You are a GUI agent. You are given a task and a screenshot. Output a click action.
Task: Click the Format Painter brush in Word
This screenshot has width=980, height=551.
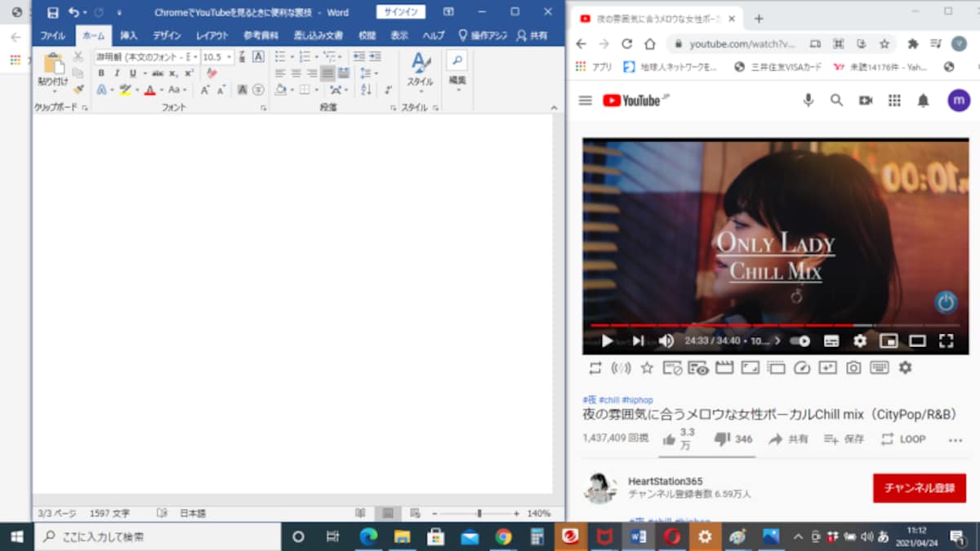(78, 89)
